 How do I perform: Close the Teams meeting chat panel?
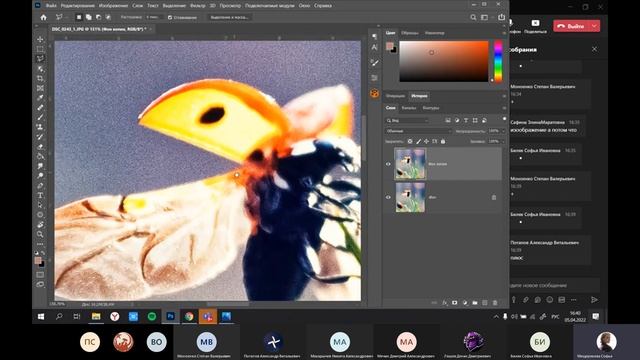click(x=594, y=49)
